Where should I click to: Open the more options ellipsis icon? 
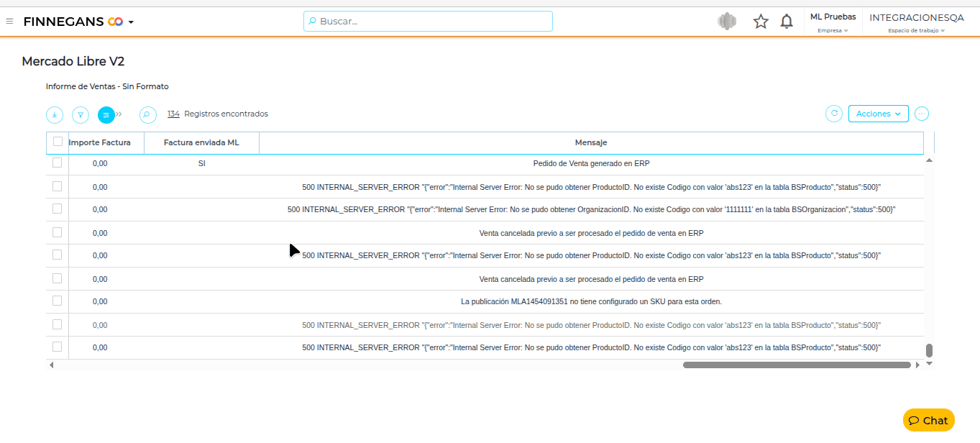922,114
